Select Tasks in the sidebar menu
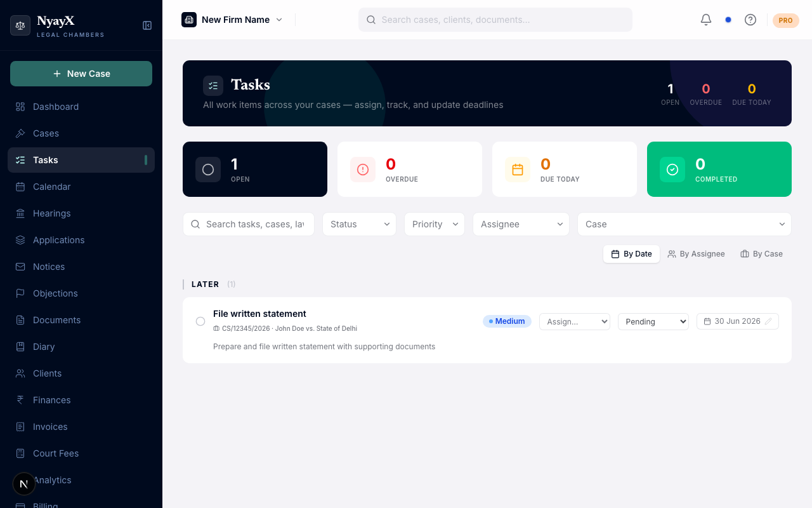Viewport: 812px width, 508px height. click(45, 159)
